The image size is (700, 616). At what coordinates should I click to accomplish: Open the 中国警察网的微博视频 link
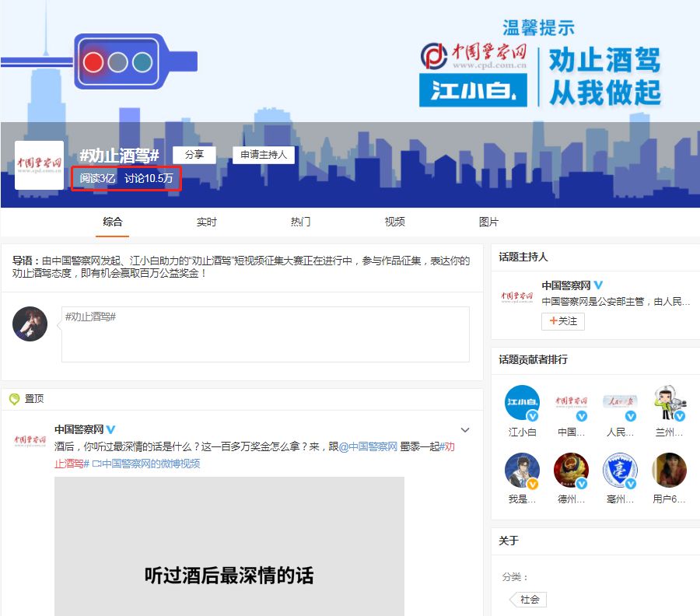tap(146, 464)
